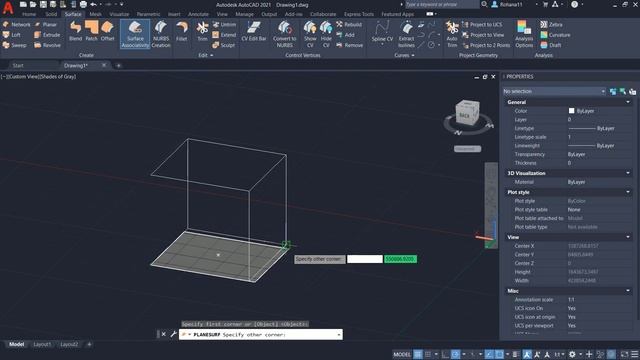Select the Network surface tool
640x360 pixels.
pos(16,24)
